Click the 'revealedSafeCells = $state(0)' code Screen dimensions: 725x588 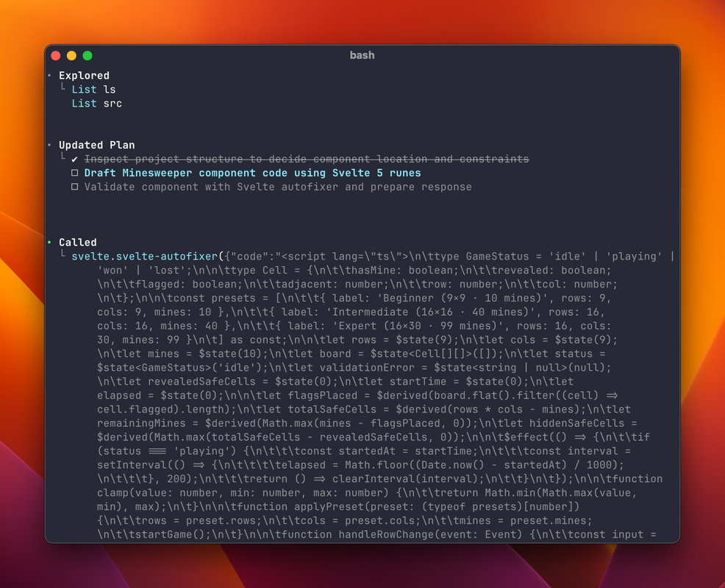240,381
